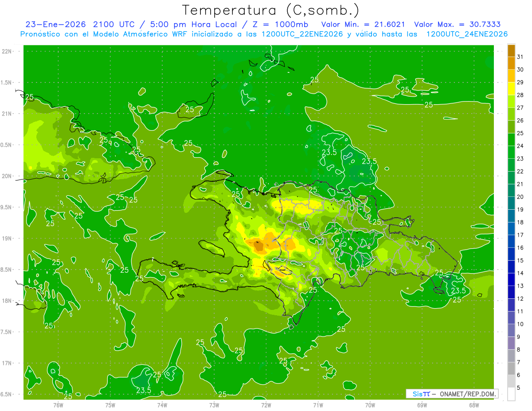
Task: Click the '21' color scale label
Action: [520, 184]
